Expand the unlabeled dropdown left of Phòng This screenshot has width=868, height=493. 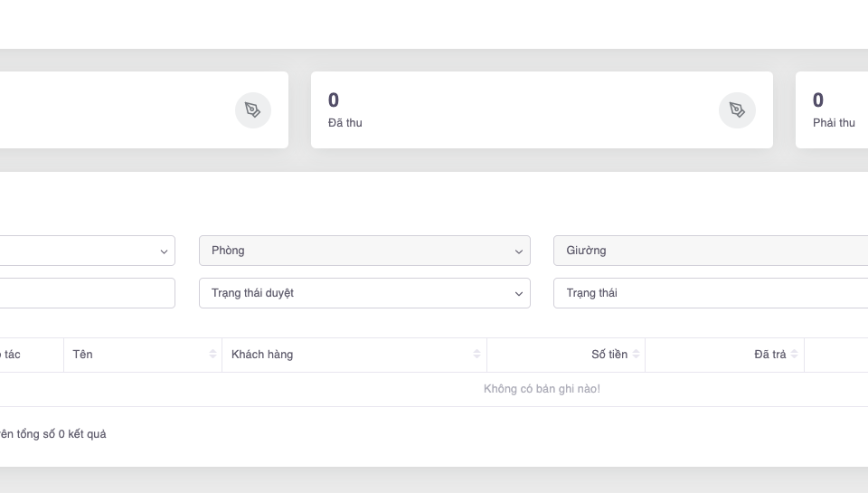coord(87,251)
